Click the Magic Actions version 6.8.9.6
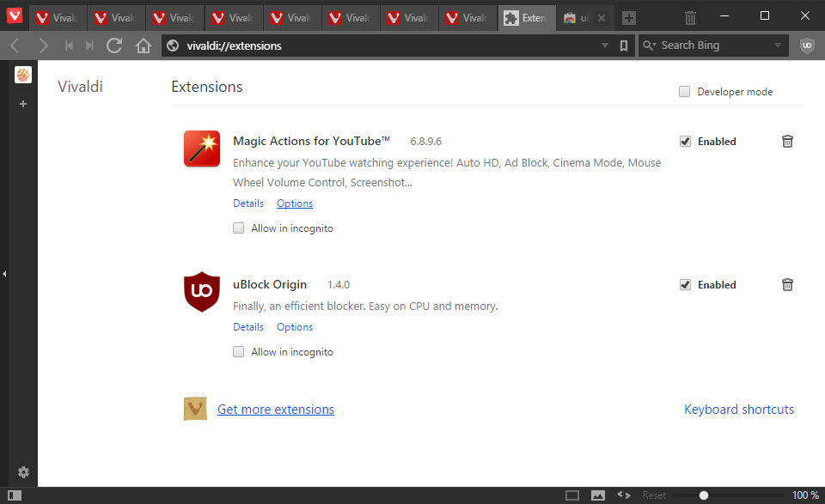This screenshot has height=504, width=825. tap(425, 142)
